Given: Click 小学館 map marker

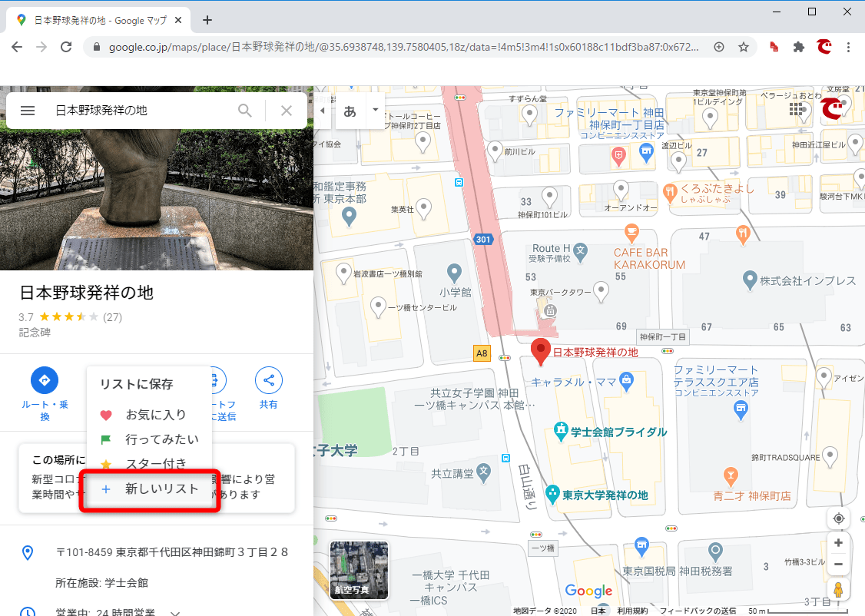Looking at the screenshot, I should [x=454, y=273].
